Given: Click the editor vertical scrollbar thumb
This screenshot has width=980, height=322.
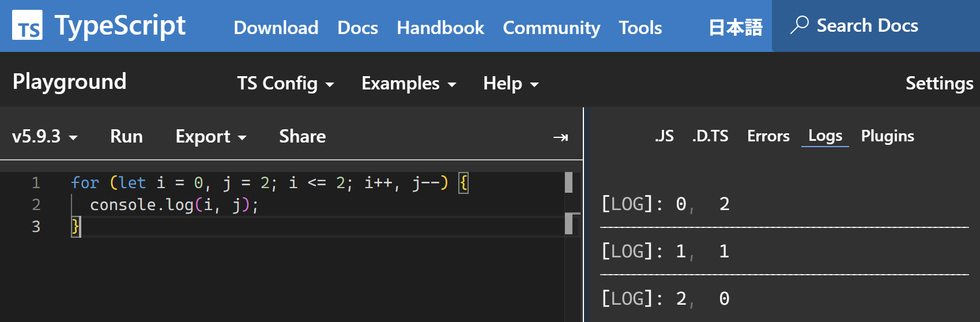Looking at the screenshot, I should click(568, 182).
